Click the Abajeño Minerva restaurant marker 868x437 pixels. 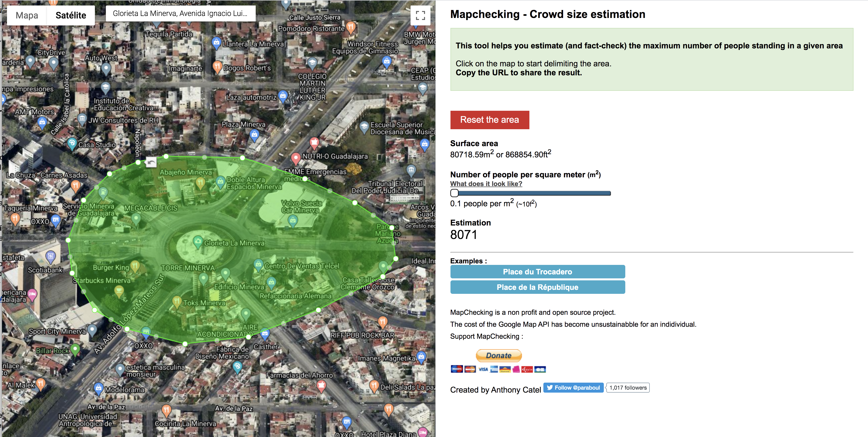click(201, 183)
